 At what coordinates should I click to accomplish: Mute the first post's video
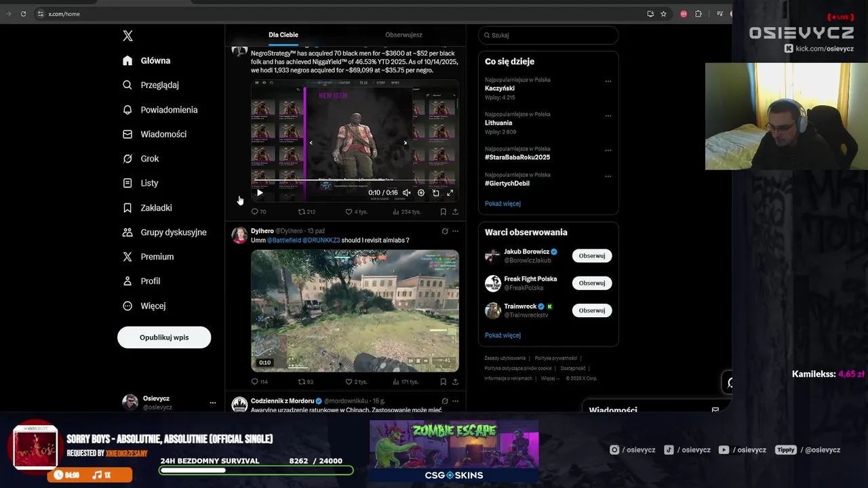click(406, 192)
